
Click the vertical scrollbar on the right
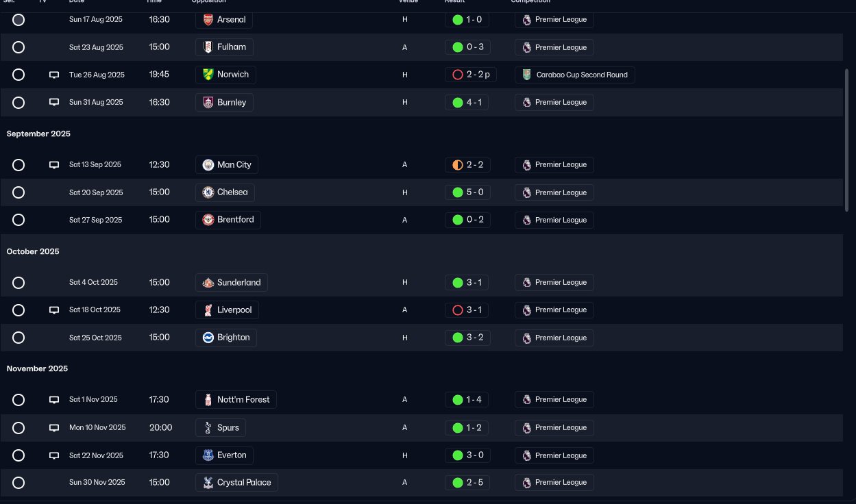[847, 137]
